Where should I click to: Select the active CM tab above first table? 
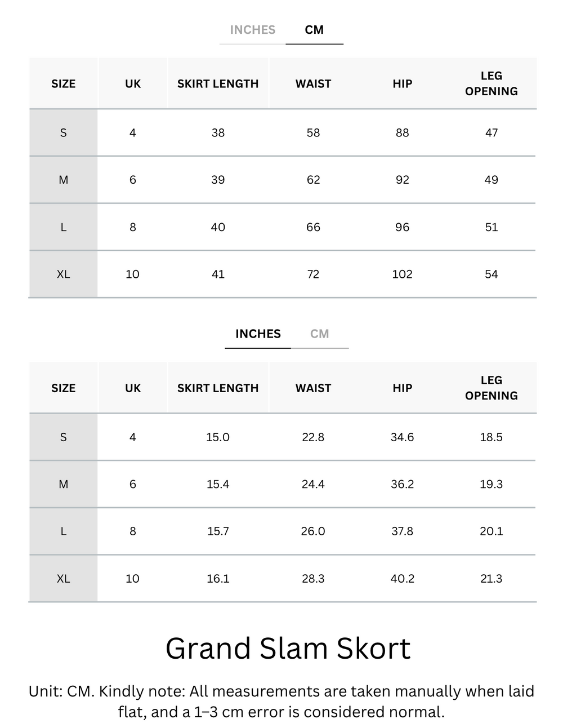(314, 30)
